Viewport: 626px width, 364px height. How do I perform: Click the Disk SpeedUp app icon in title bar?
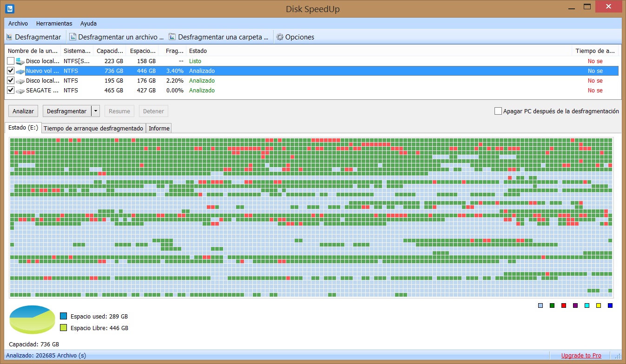pos(9,8)
